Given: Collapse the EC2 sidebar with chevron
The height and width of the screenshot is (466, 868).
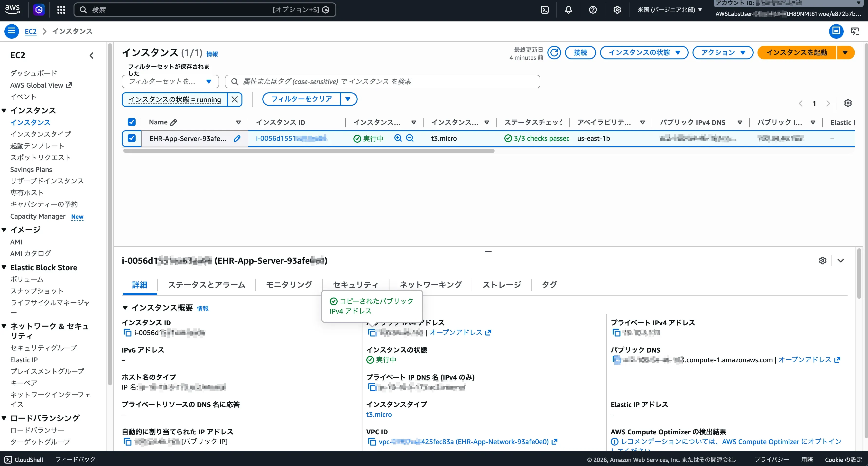Looking at the screenshot, I should [x=91, y=55].
